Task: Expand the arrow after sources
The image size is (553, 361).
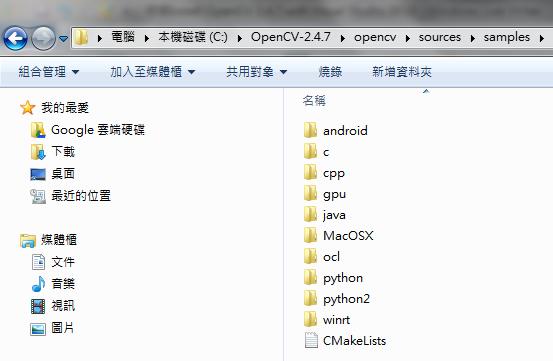Action: pos(473,38)
